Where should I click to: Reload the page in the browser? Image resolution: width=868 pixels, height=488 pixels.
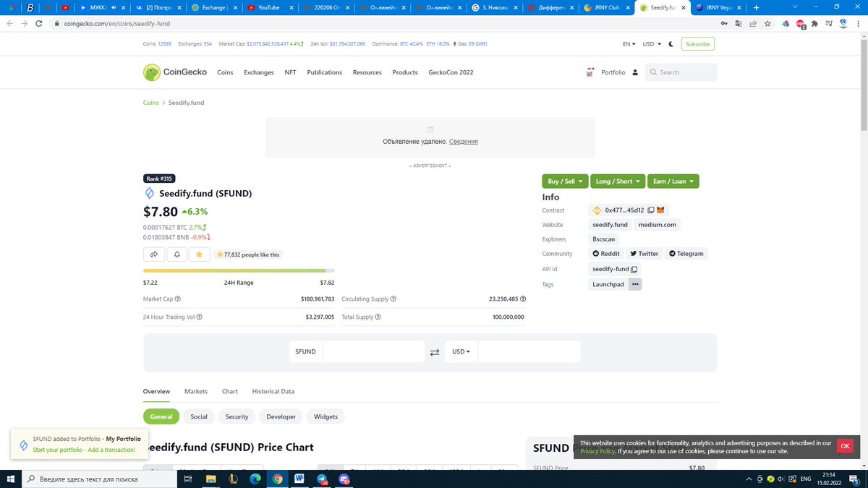tap(40, 23)
